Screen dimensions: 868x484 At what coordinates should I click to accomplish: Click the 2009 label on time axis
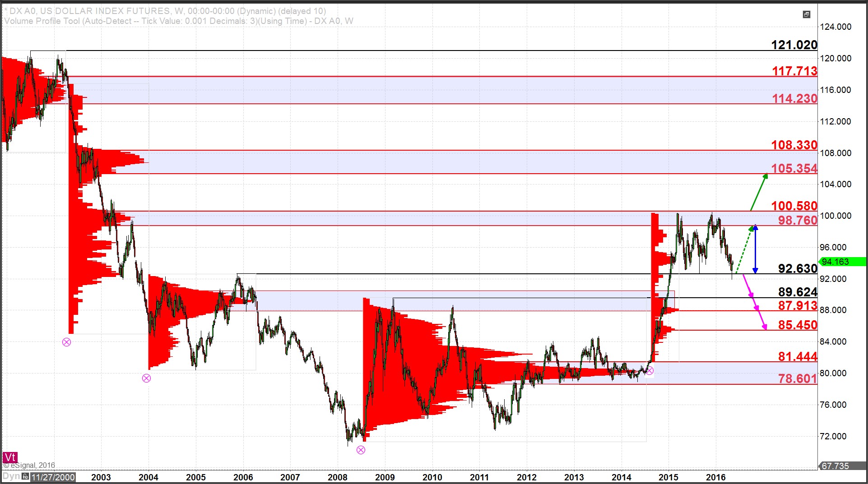385,477
